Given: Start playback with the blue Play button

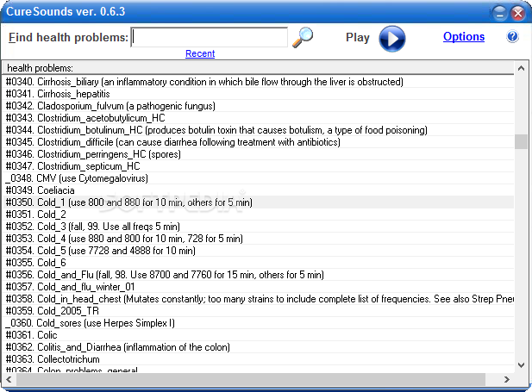Looking at the screenshot, I should click(x=391, y=39).
